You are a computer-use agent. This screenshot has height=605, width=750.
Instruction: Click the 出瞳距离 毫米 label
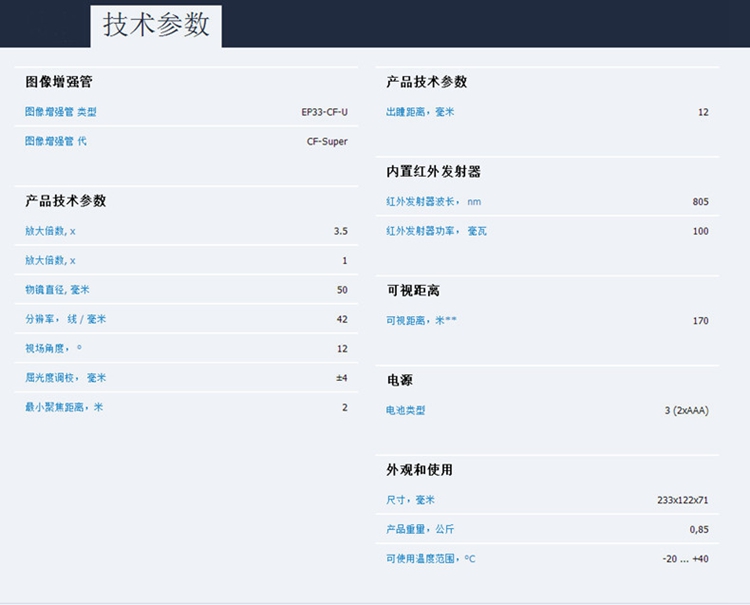[x=420, y=112]
